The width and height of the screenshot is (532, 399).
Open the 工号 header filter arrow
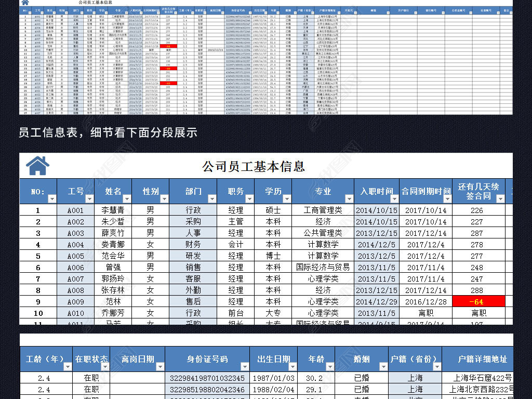click(89, 198)
